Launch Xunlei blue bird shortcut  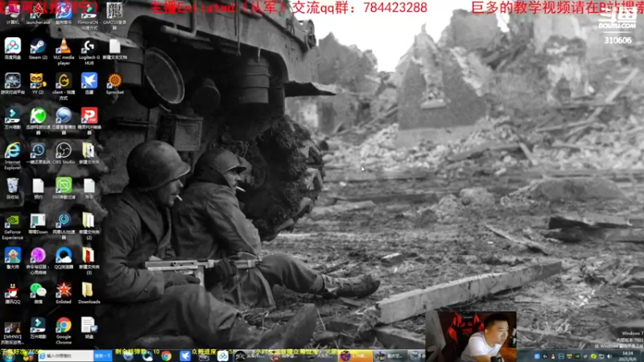pyautogui.click(x=89, y=84)
